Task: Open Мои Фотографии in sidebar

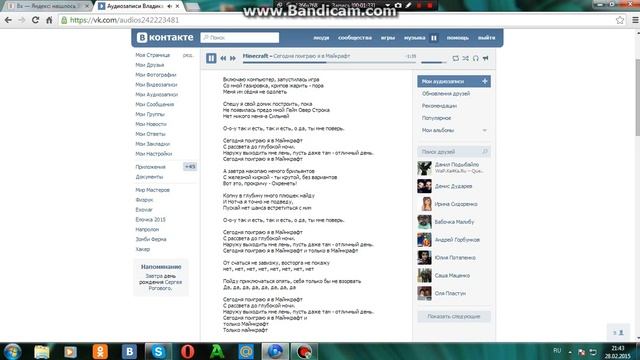Action: tap(156, 75)
